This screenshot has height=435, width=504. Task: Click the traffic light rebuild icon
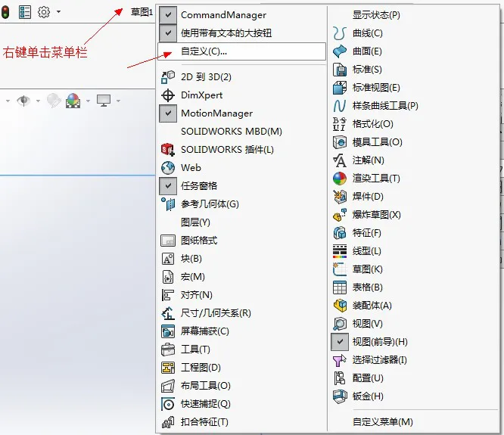(x=5, y=12)
